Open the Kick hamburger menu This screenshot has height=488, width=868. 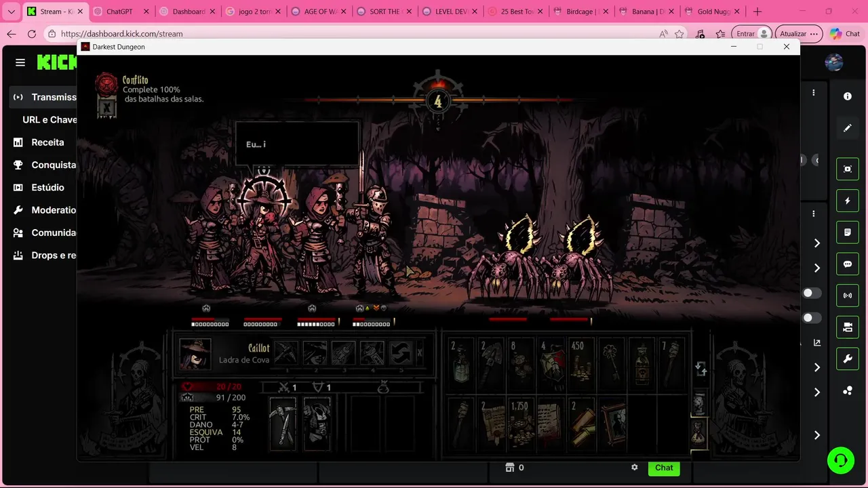20,62
